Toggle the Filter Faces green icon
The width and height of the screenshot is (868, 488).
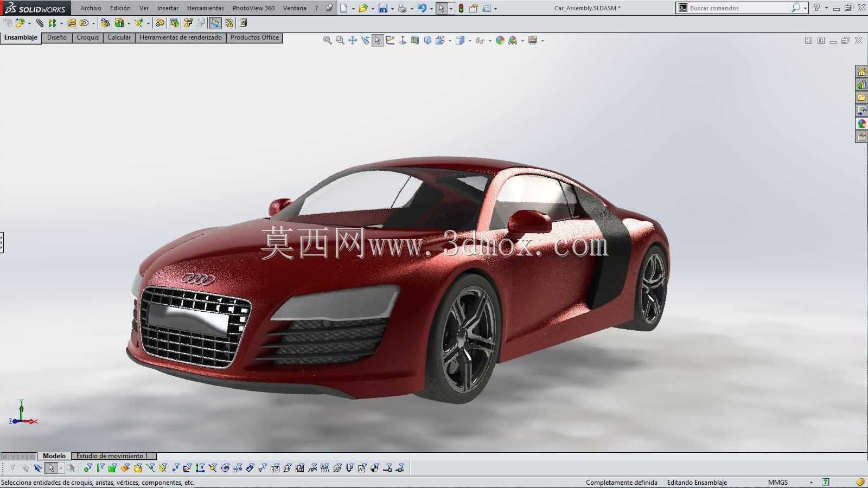tap(112, 468)
